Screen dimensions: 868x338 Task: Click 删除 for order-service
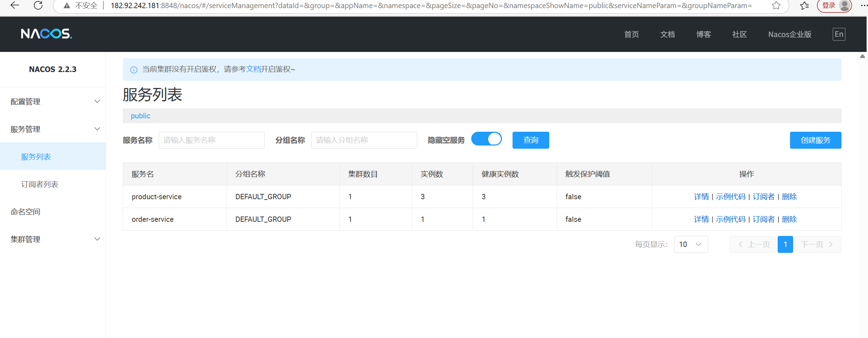pos(789,219)
